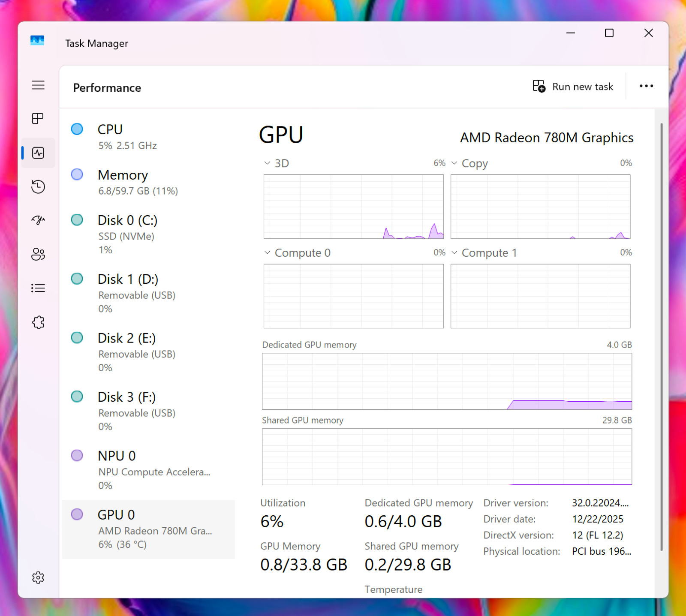Select Disk 2 (E:) entry

tap(148, 352)
